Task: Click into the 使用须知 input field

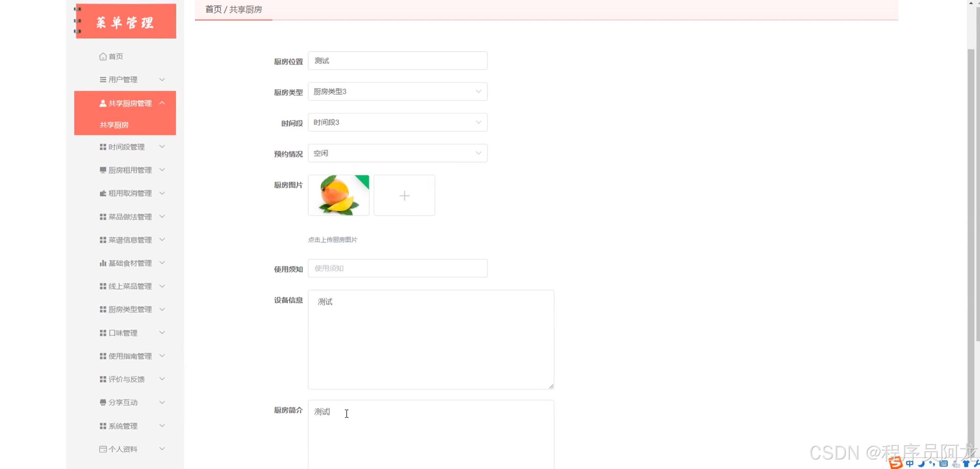Action: (397, 268)
